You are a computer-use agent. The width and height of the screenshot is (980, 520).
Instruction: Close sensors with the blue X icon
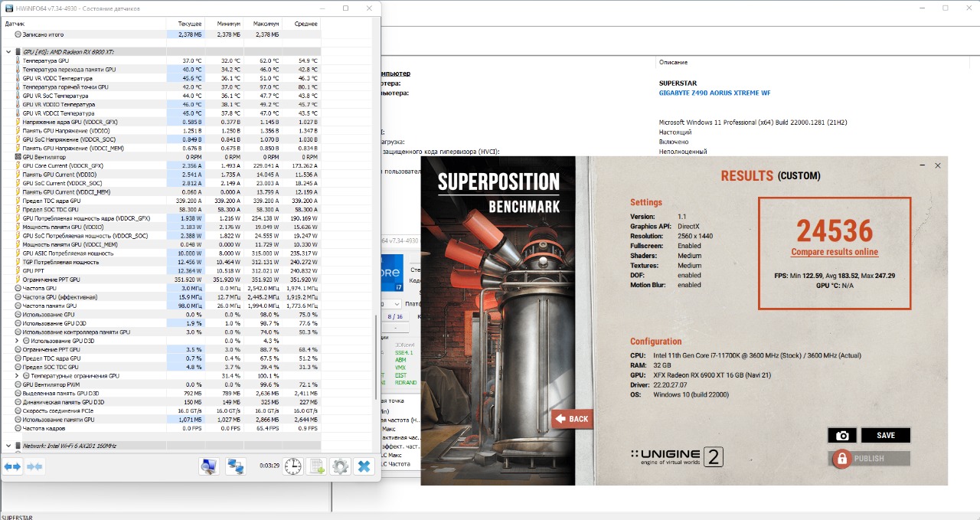point(364,466)
